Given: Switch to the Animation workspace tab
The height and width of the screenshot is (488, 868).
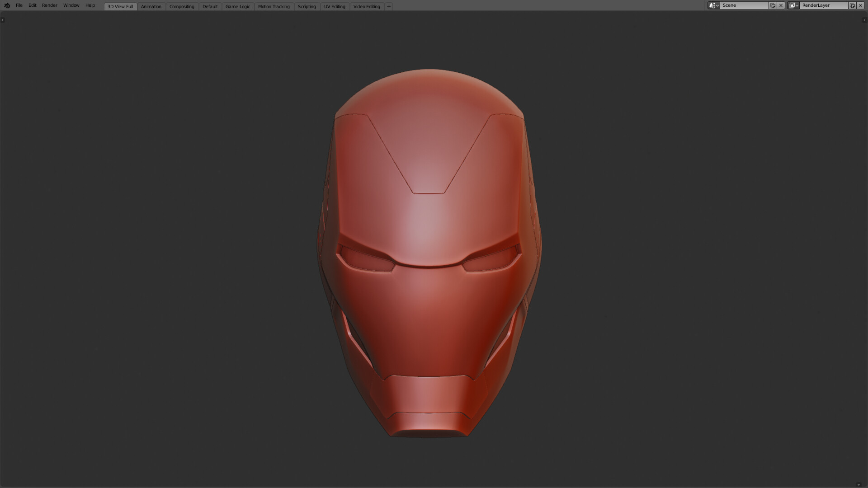Looking at the screenshot, I should pos(151,6).
